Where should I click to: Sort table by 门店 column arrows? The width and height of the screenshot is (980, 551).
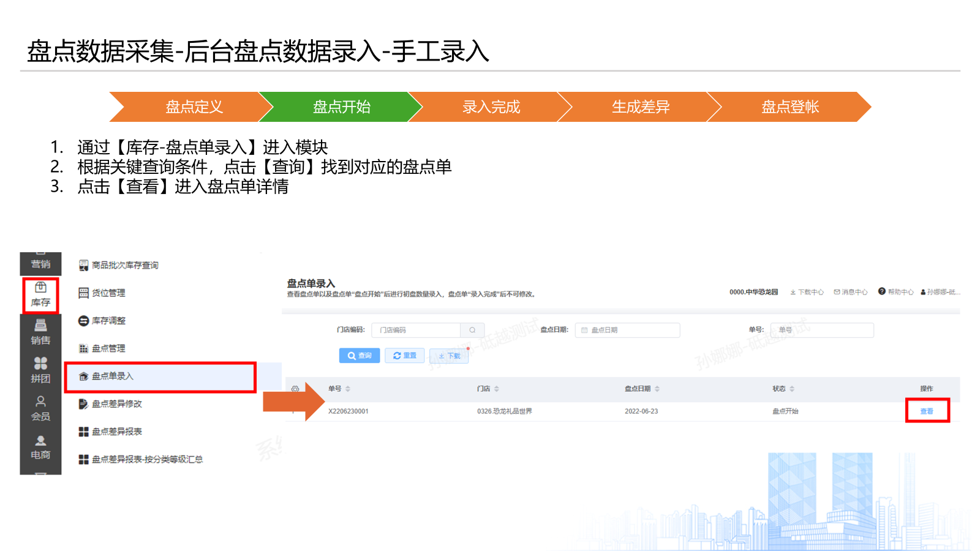pyautogui.click(x=497, y=389)
